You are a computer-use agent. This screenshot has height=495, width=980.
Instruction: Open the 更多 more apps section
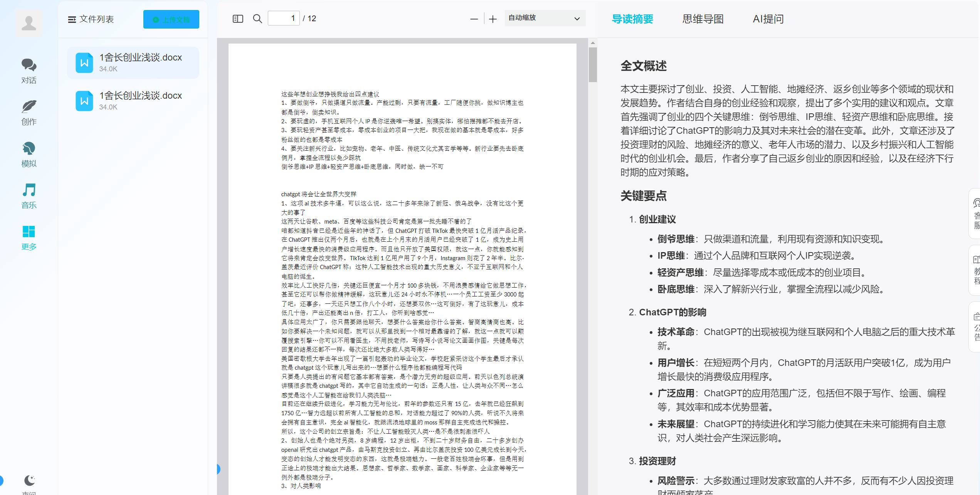29,237
